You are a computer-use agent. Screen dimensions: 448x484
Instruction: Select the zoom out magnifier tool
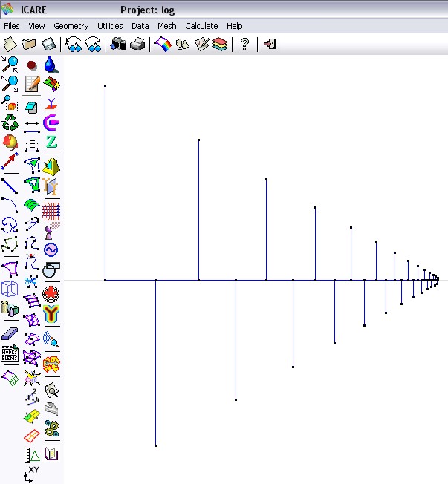point(10,84)
